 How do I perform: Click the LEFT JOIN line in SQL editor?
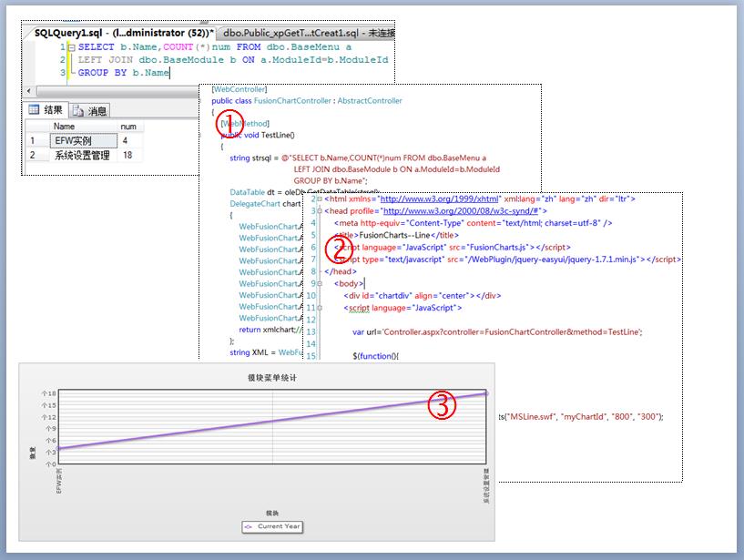(x=233, y=60)
